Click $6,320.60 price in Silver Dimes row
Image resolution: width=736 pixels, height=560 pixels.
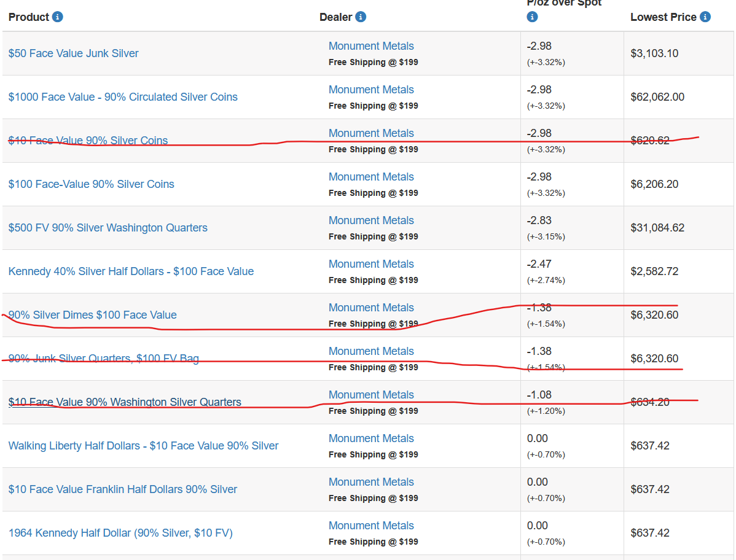coord(654,315)
